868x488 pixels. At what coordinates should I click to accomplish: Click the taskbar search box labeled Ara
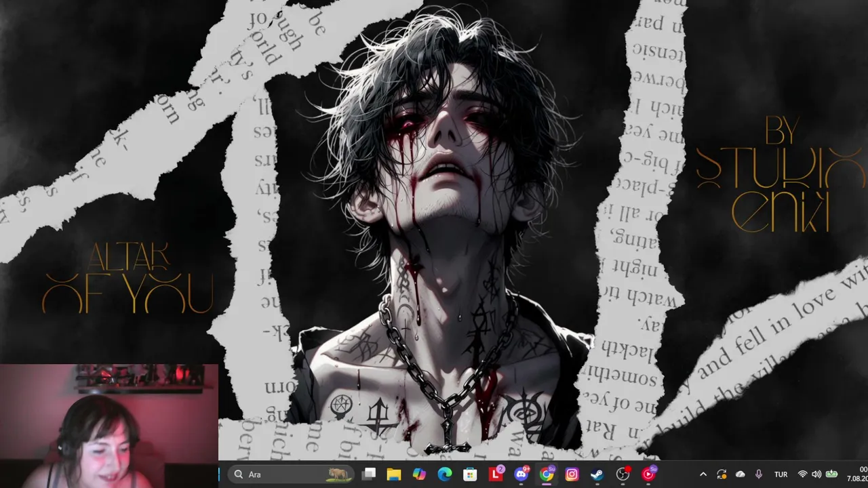(290, 474)
